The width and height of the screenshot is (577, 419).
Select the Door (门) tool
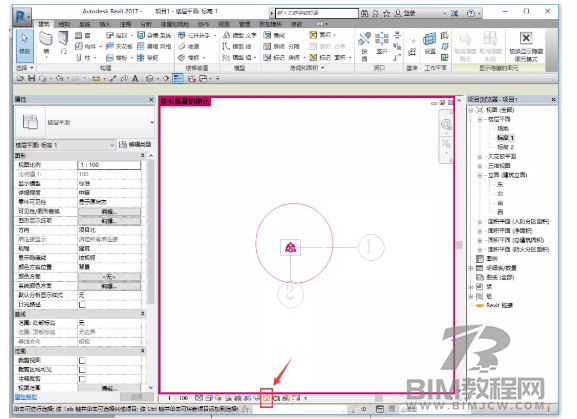click(x=63, y=43)
